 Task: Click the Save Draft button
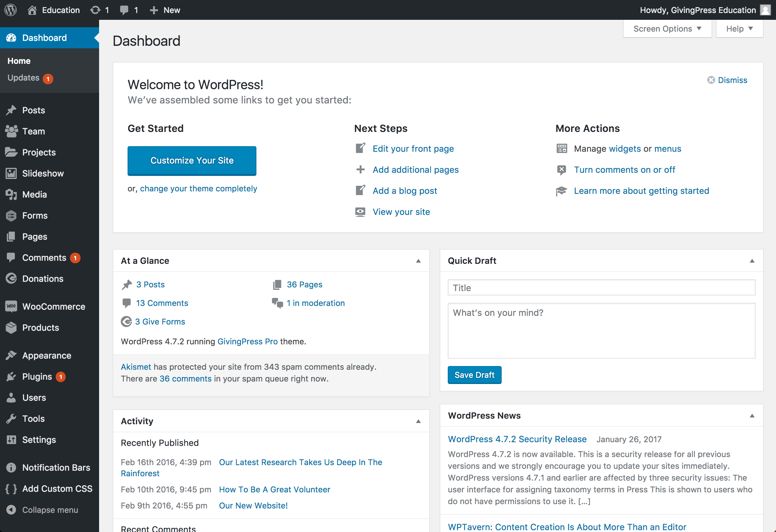[474, 375]
